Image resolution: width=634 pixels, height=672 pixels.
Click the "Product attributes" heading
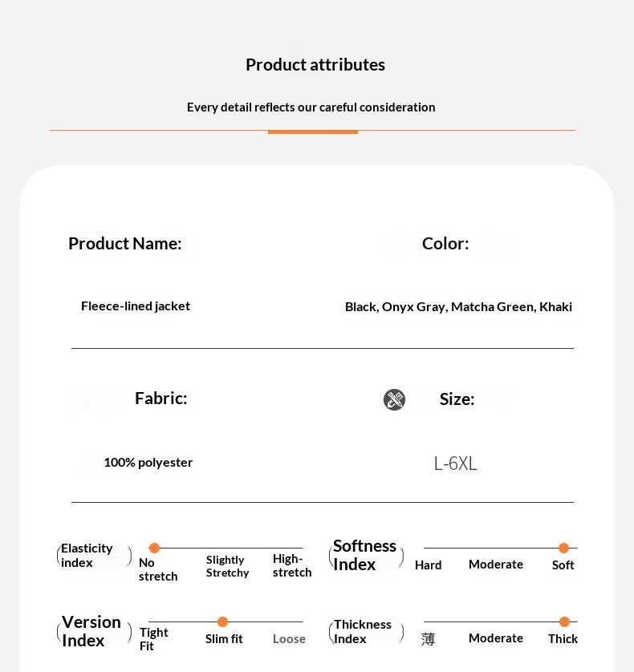pyautogui.click(x=315, y=65)
